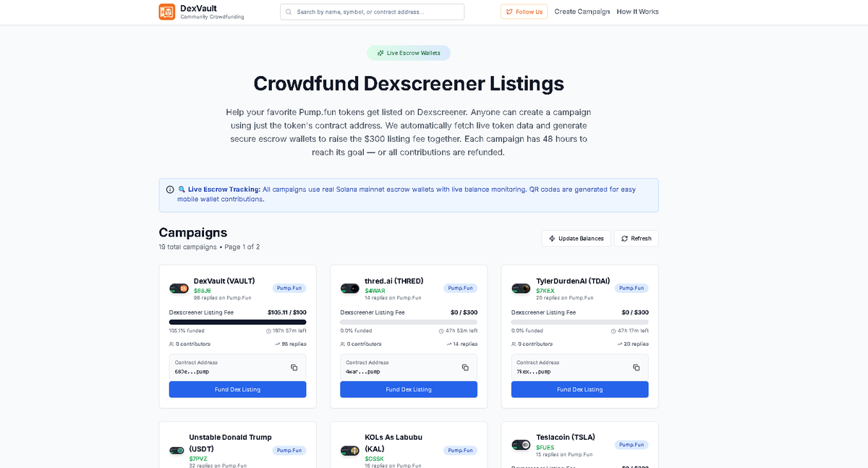Click the "$105.11 / $100" amount
Viewport: 868px width, 468px height.
tap(286, 312)
